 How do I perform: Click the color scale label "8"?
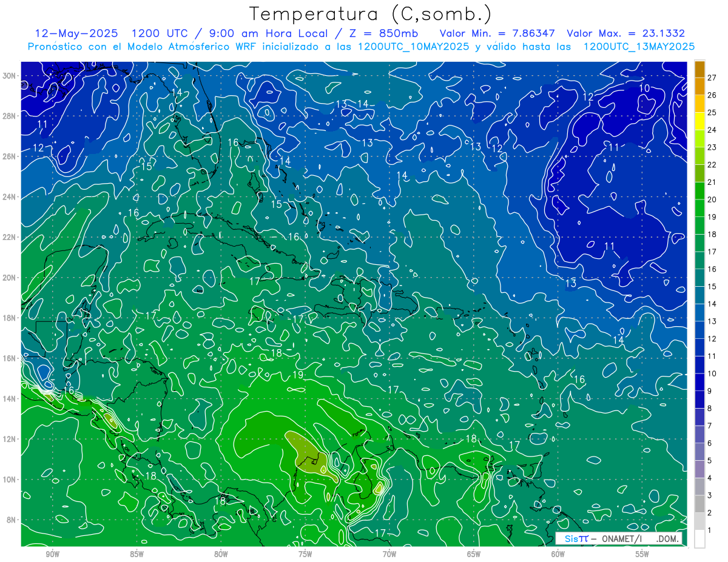tap(710, 409)
